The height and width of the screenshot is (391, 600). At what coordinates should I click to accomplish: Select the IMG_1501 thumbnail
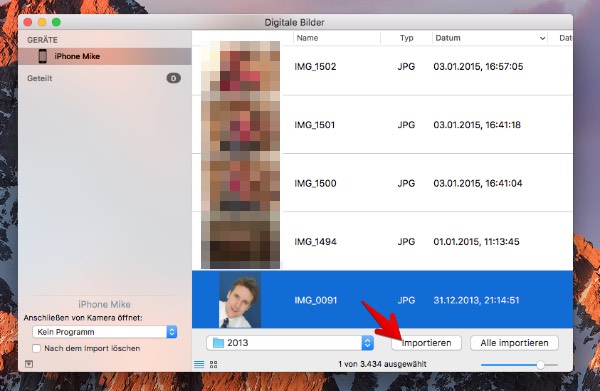pyautogui.click(x=240, y=125)
